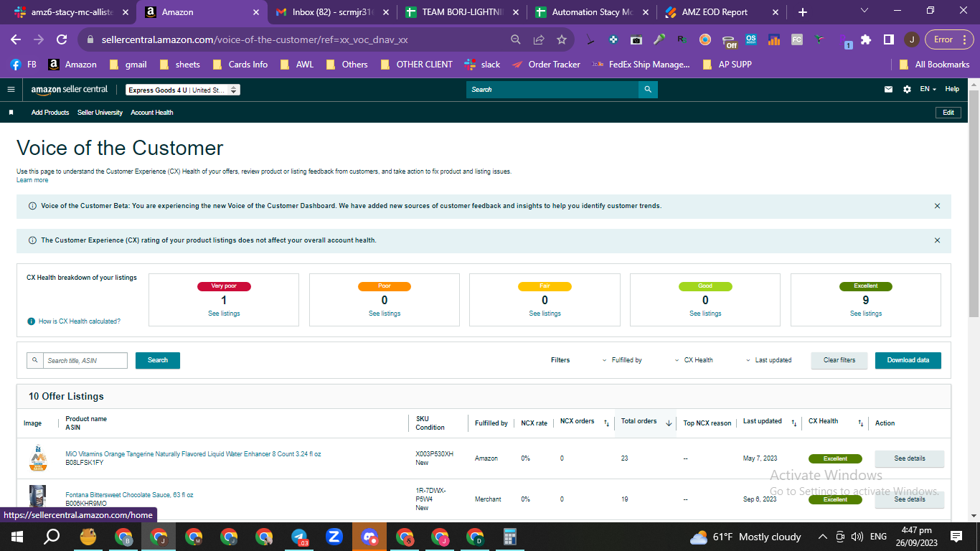The image size is (980, 551).
Task: Click the FC extension icon
Action: [797, 39]
